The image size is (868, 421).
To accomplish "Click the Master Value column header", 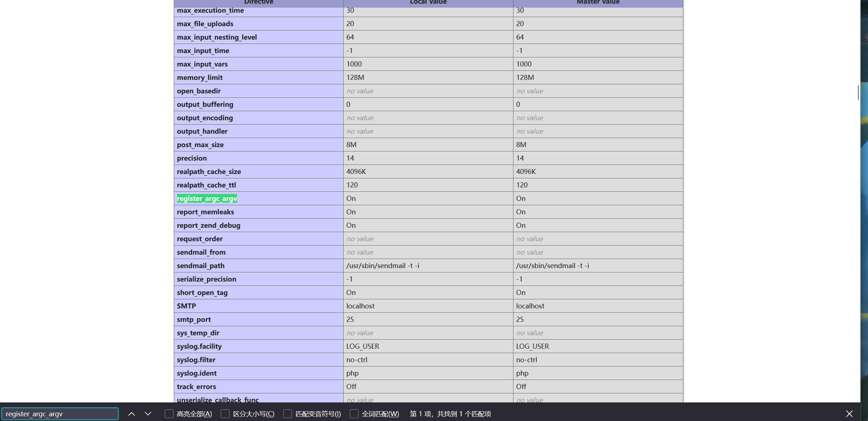I will pyautogui.click(x=598, y=3).
